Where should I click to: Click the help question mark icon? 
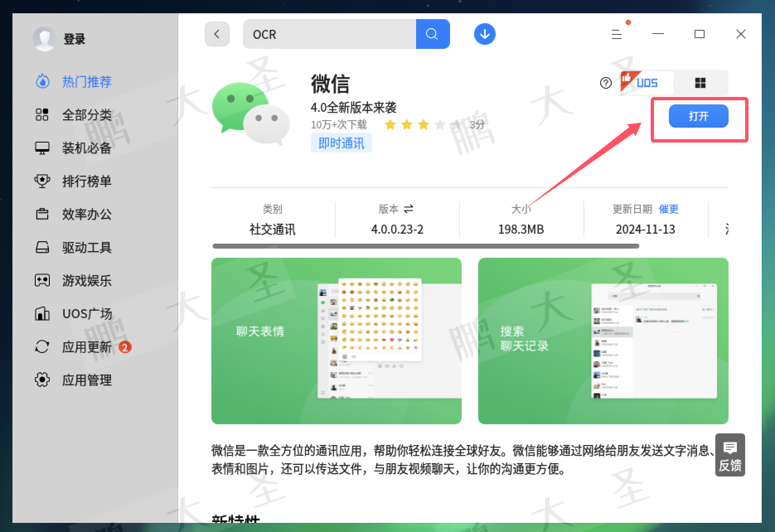pos(606,83)
